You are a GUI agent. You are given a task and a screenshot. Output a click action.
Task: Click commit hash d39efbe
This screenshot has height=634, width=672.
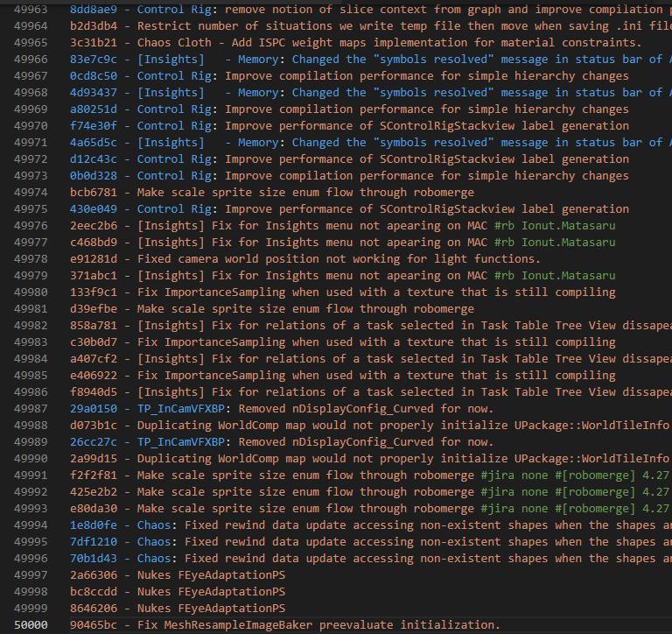(94, 309)
